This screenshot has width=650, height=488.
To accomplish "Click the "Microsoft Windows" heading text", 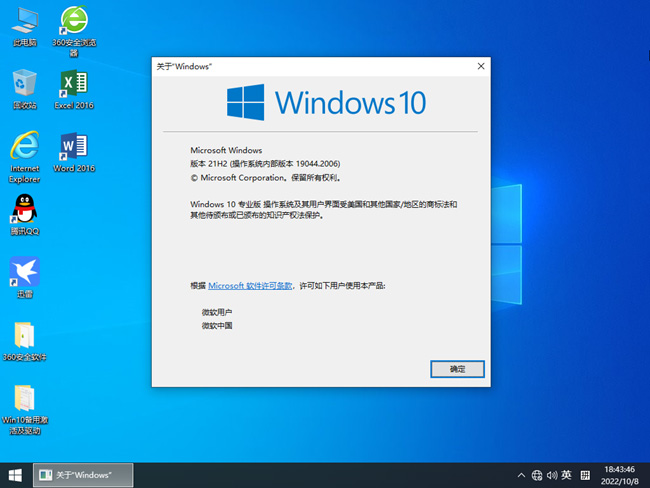I will [226, 150].
